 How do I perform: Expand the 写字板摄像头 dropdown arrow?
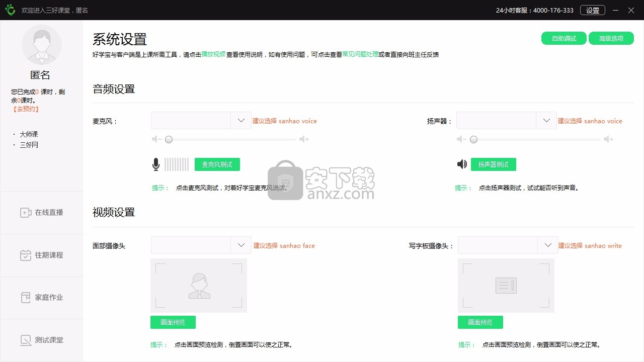pos(548,245)
